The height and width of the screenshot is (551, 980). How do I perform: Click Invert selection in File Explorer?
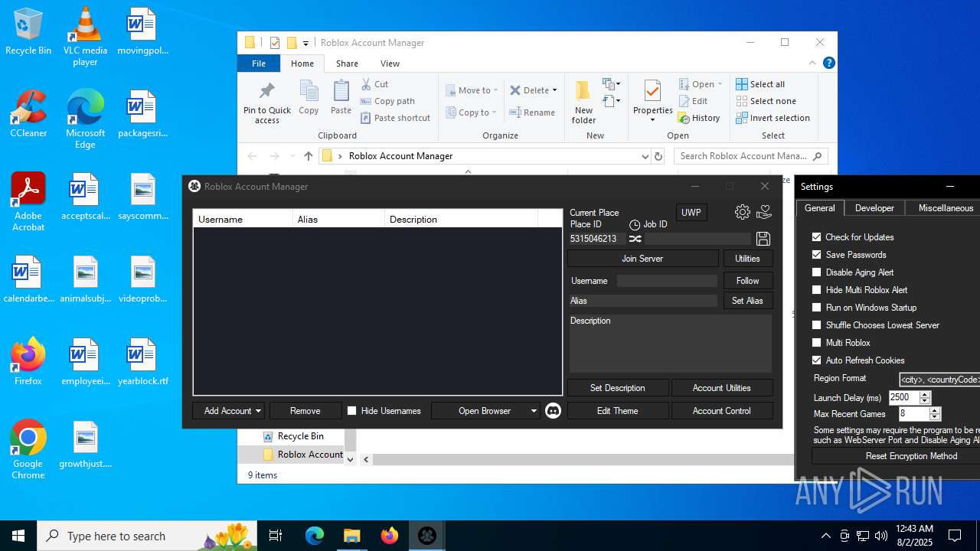click(773, 118)
